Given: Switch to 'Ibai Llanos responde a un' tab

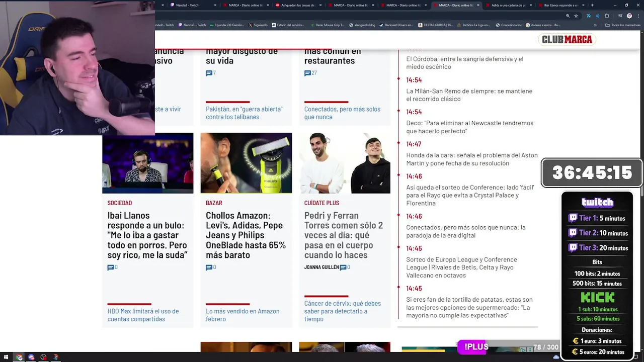Looking at the screenshot, I should click(560, 5).
